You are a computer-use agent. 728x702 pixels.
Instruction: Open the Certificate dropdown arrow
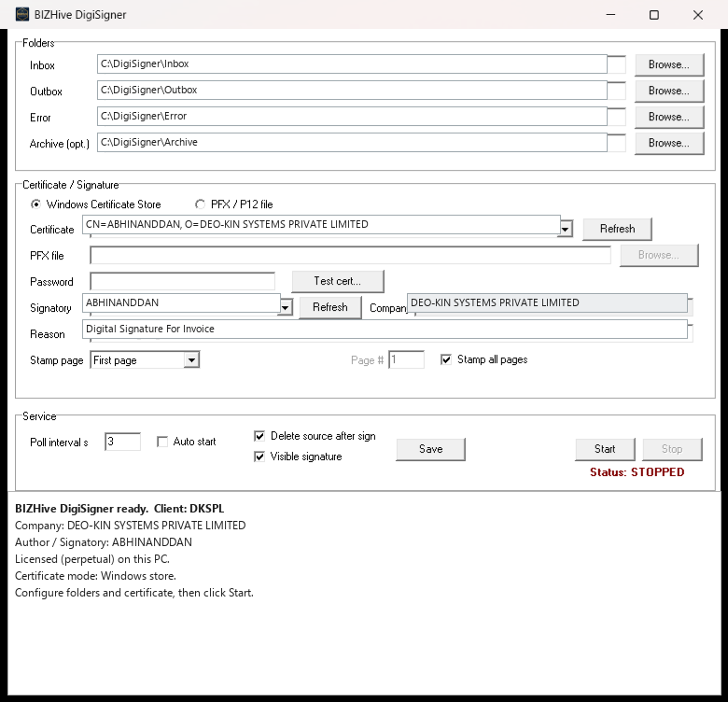[566, 229]
